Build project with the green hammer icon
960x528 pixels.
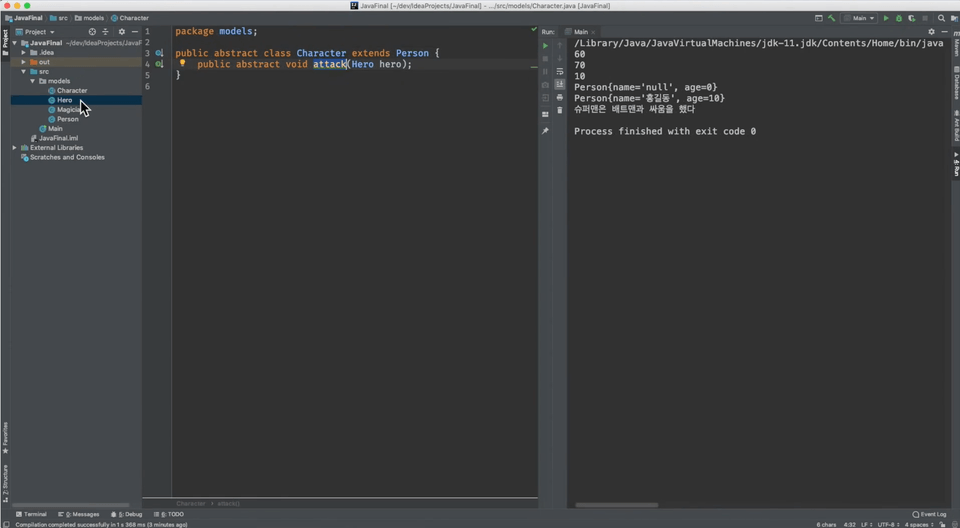click(831, 18)
